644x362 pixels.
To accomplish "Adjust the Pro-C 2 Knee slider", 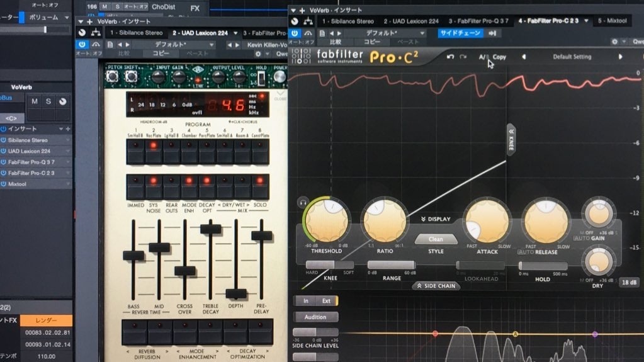I will [x=329, y=265].
